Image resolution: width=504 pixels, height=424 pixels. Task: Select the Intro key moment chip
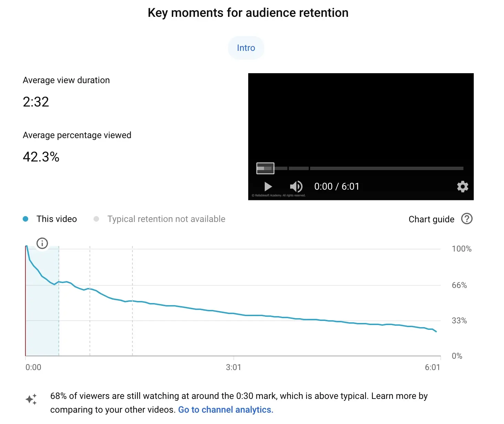246,48
